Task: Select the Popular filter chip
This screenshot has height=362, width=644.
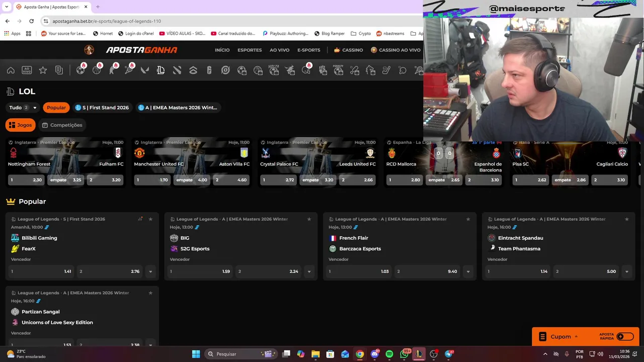Action: pyautogui.click(x=56, y=108)
